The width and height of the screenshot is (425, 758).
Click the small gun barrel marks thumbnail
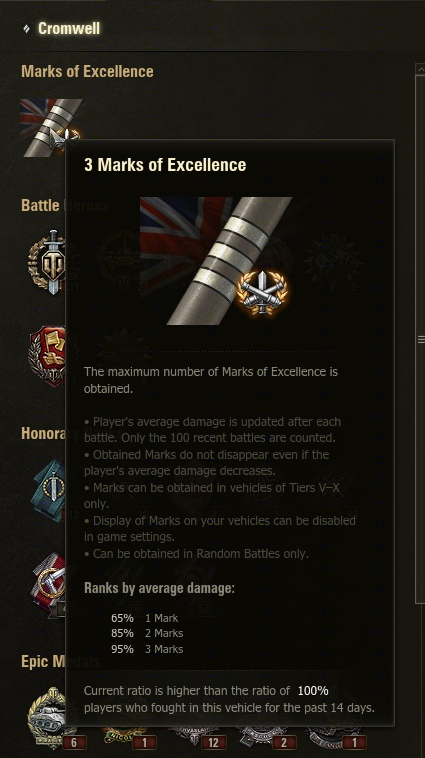51,128
